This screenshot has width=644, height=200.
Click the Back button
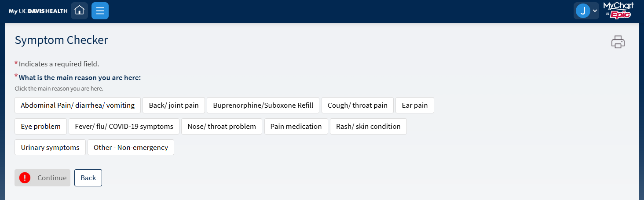(x=88, y=178)
